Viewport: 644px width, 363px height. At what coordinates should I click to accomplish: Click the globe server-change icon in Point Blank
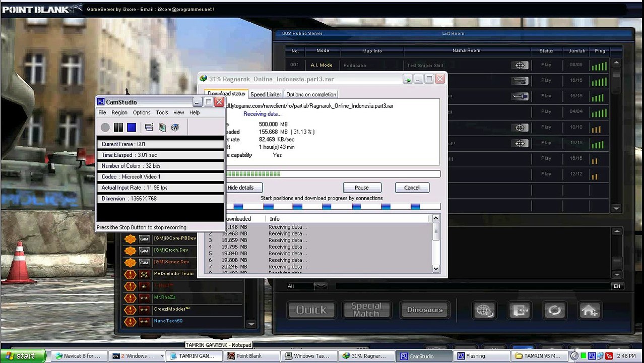[484, 310]
